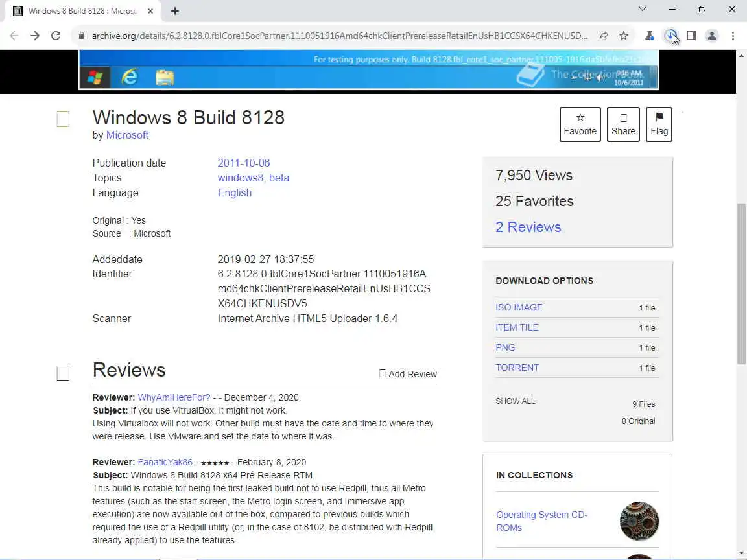Open a new tab with plus icon
The image size is (747, 560).
pos(175,11)
